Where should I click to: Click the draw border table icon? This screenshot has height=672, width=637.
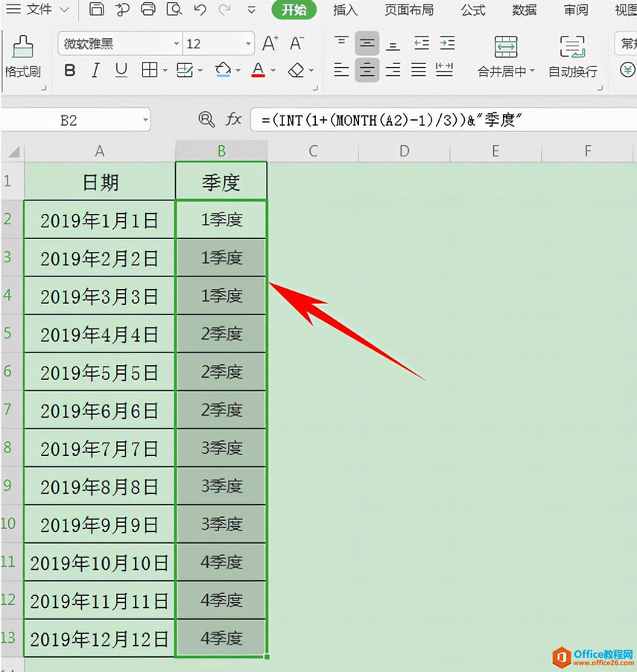[x=185, y=70]
